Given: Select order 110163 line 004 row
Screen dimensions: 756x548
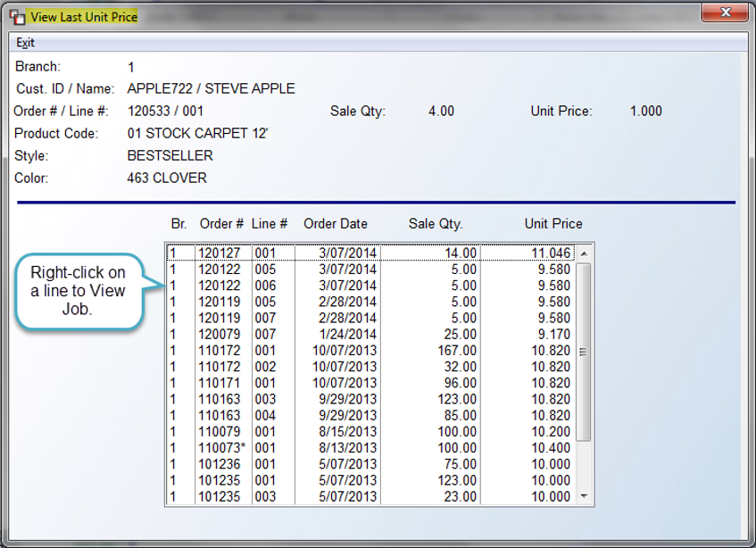Looking at the screenshot, I should 370,415.
